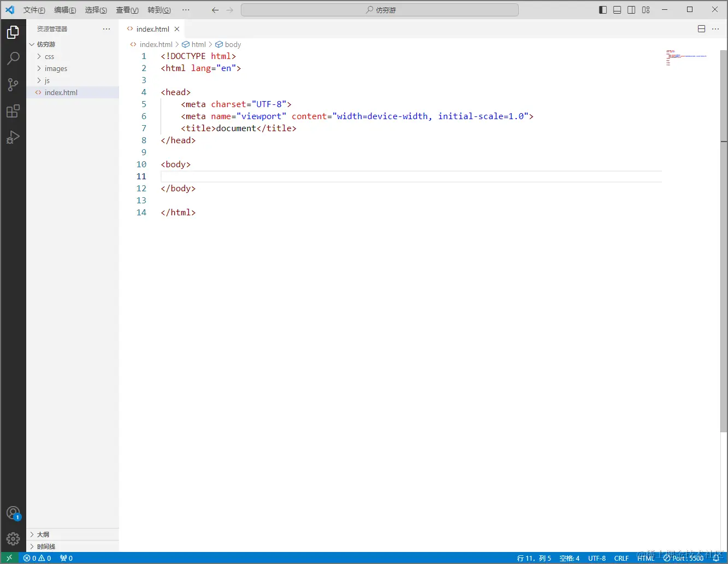Expand the images folder

click(73, 68)
